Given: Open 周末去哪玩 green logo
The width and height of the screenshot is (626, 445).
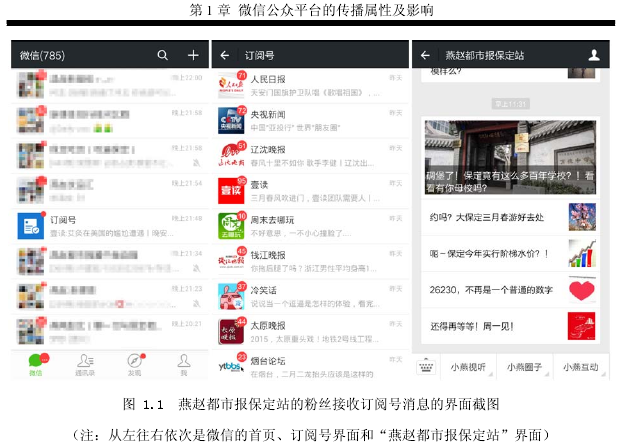Looking at the screenshot, I should coord(231,226).
